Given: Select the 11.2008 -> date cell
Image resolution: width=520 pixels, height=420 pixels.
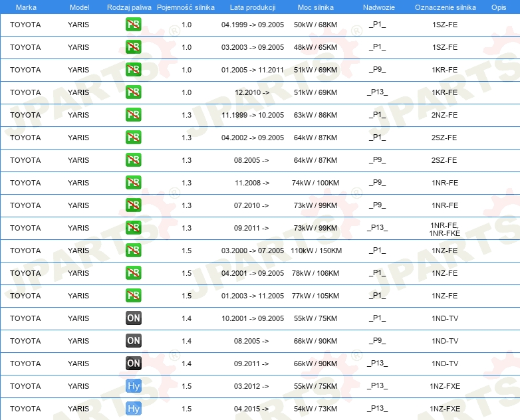Looking at the screenshot, I should click(252, 183).
